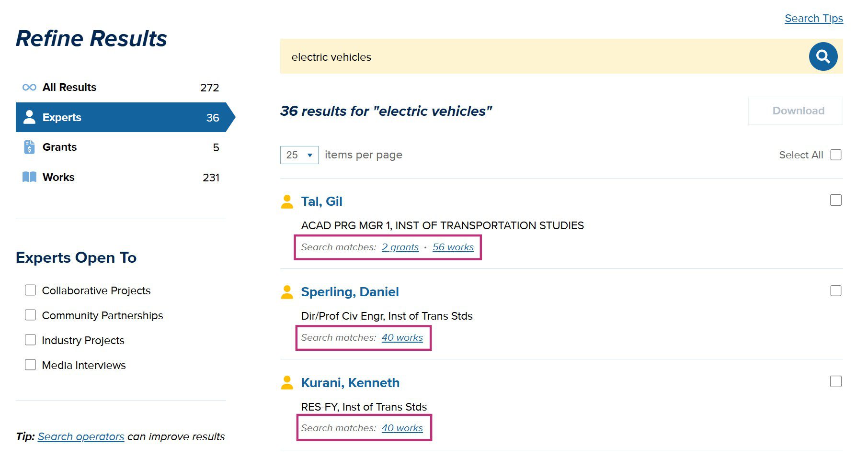Switch to the Works results filter

[58, 177]
